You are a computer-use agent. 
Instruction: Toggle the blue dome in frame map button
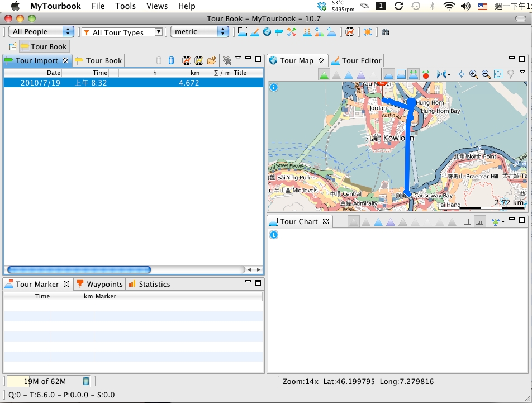tap(401, 74)
